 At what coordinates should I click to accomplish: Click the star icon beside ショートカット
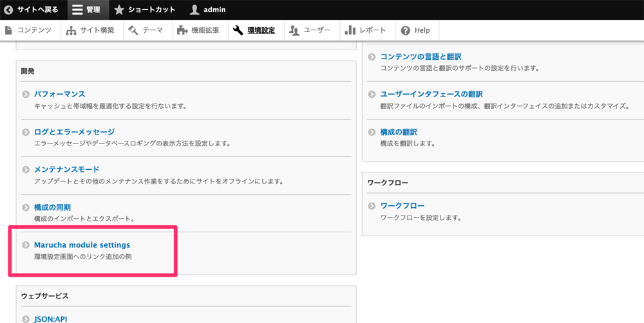(x=119, y=10)
